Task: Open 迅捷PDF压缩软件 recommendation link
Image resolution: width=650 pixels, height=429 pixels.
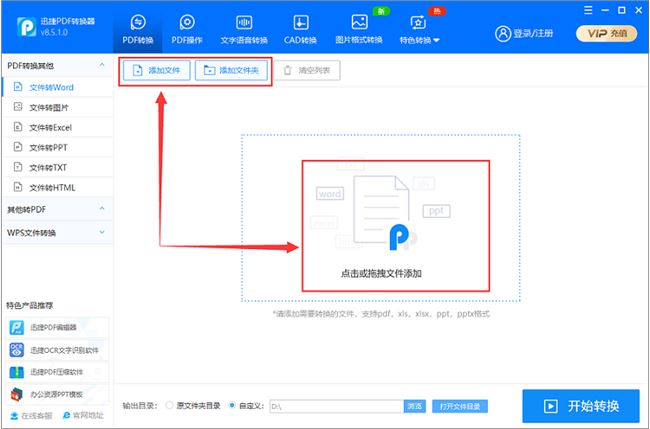Action: [x=56, y=372]
